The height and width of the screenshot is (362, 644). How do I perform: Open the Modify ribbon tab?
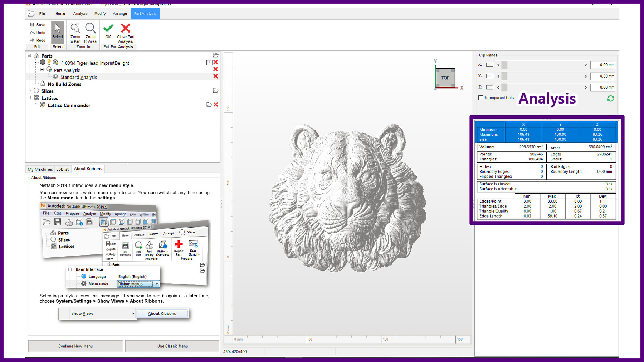click(x=100, y=14)
